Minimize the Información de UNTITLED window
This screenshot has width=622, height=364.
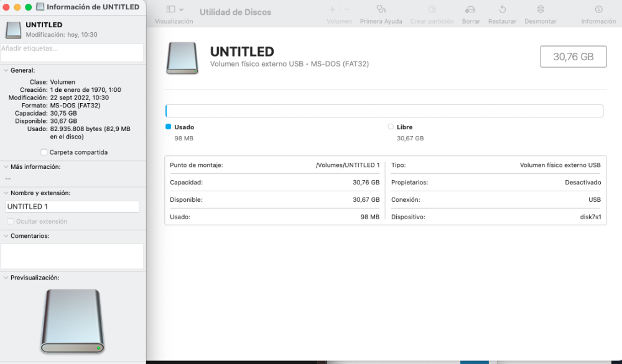click(17, 7)
